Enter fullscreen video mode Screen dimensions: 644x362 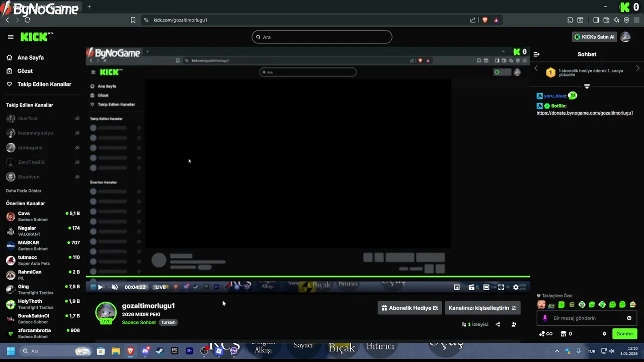coord(501,287)
